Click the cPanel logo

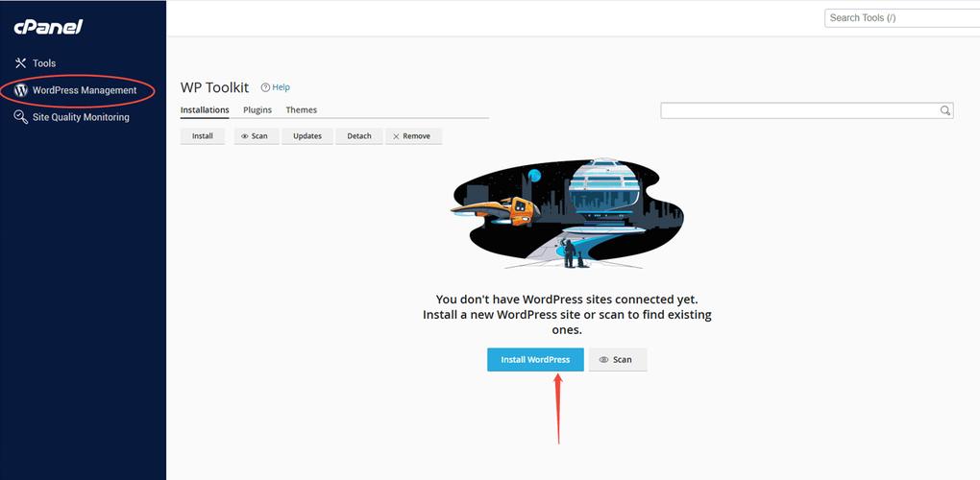click(x=48, y=27)
